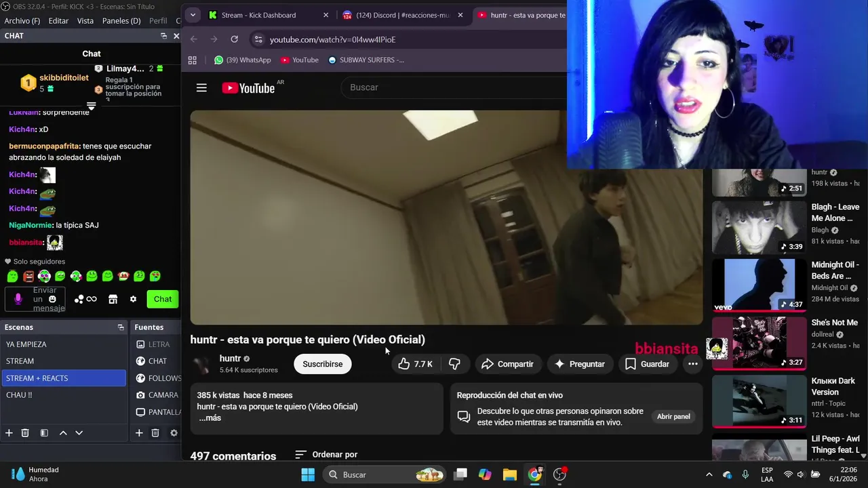Click the purple microphone icon in chat
The image size is (868, 488).
[x=18, y=299]
